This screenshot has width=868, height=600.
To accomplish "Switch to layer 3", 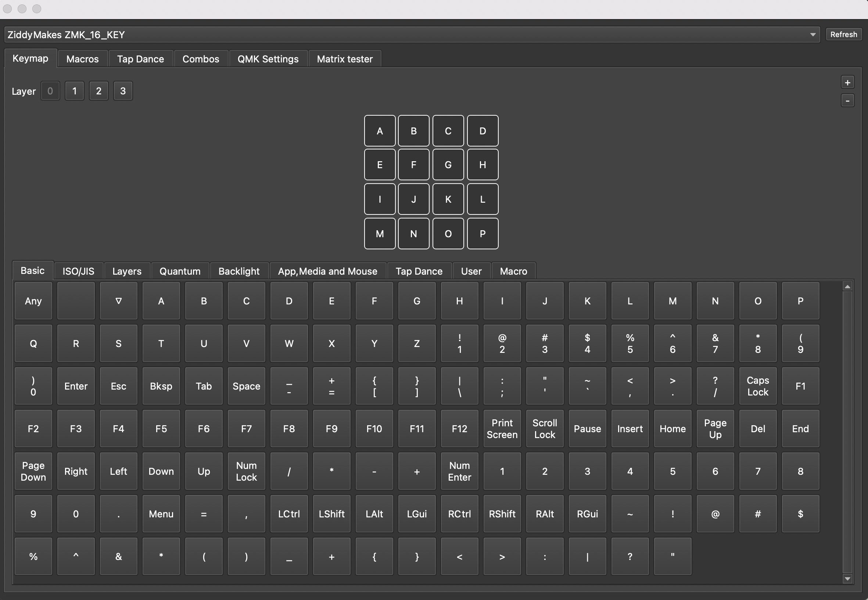I will pyautogui.click(x=123, y=91).
